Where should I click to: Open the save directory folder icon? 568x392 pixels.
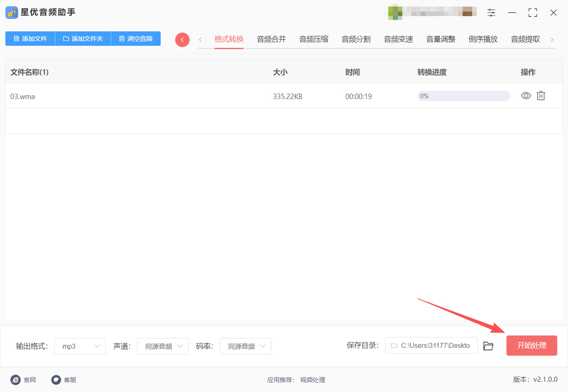coord(488,346)
